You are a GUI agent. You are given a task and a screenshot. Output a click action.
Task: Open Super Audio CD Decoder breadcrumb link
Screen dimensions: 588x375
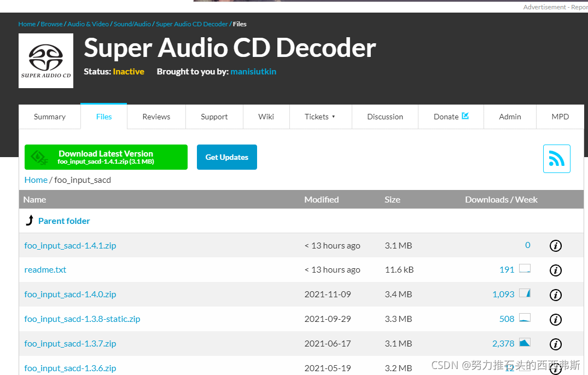click(x=192, y=24)
